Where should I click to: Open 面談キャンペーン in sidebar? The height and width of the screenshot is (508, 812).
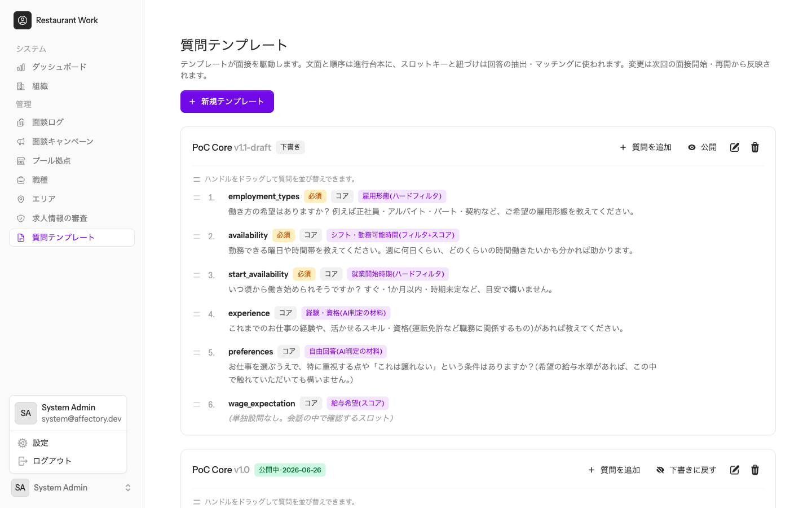tap(72, 142)
